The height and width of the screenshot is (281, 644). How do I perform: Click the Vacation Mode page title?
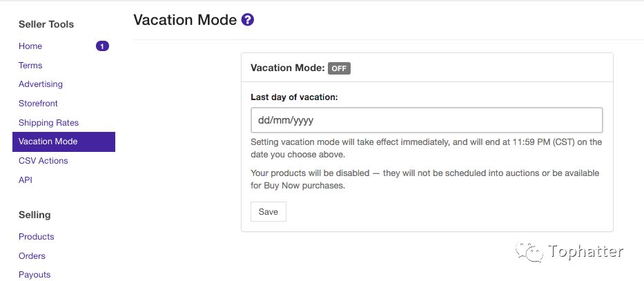[x=185, y=20]
